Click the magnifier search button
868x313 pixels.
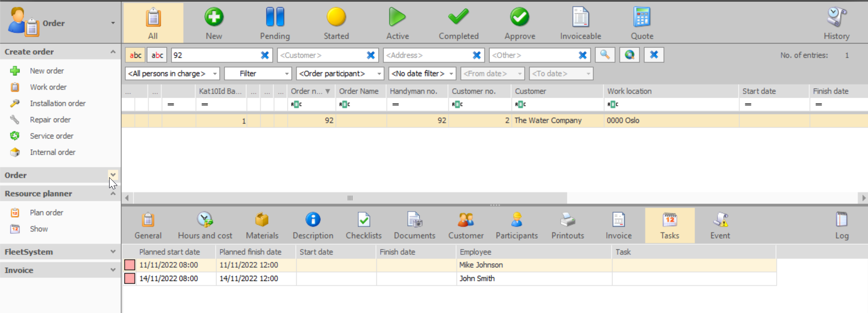click(605, 55)
